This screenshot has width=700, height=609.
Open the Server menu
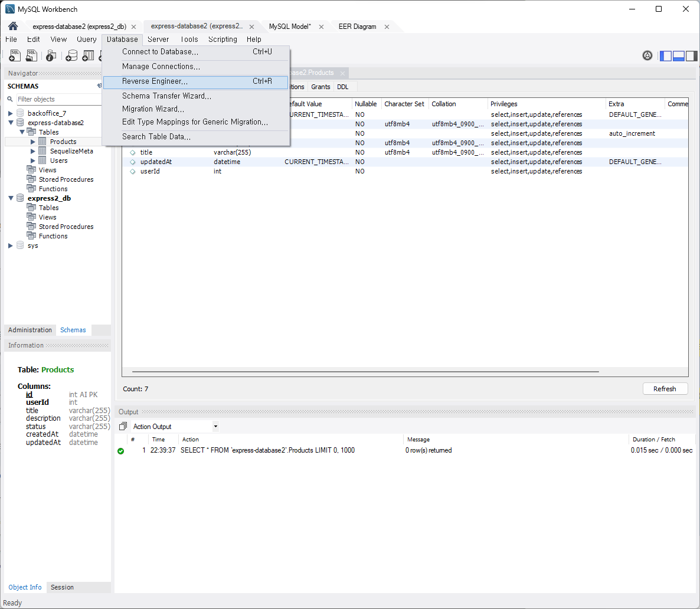[x=158, y=40]
